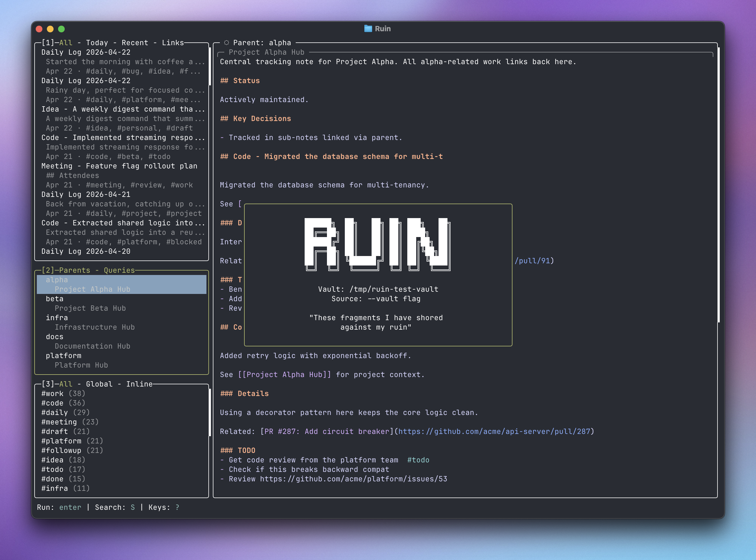Select the beta parent query
The height and width of the screenshot is (560, 756).
[55, 299]
